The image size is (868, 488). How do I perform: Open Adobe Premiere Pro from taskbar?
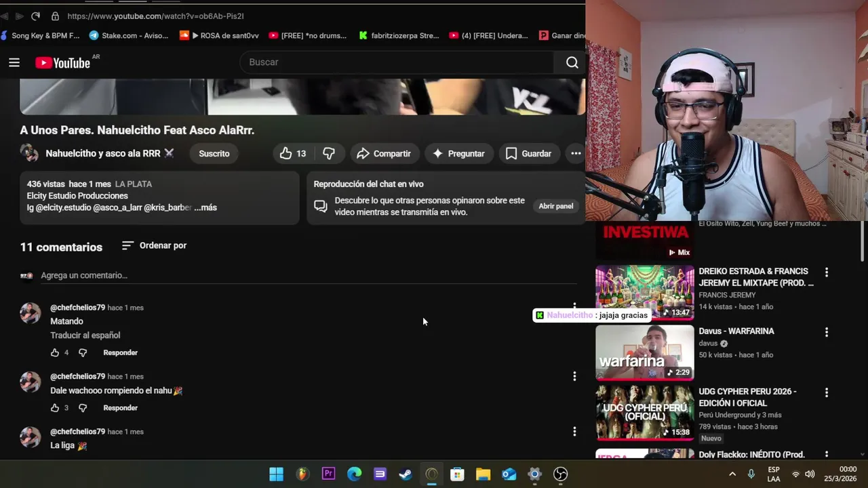pos(328,474)
